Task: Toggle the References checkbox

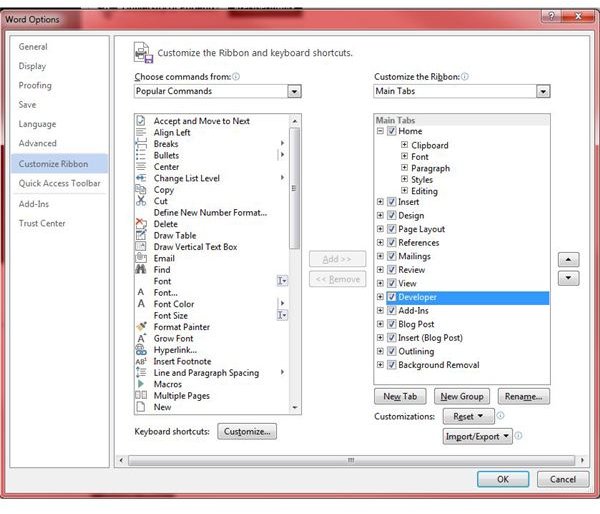Action: coord(391,242)
